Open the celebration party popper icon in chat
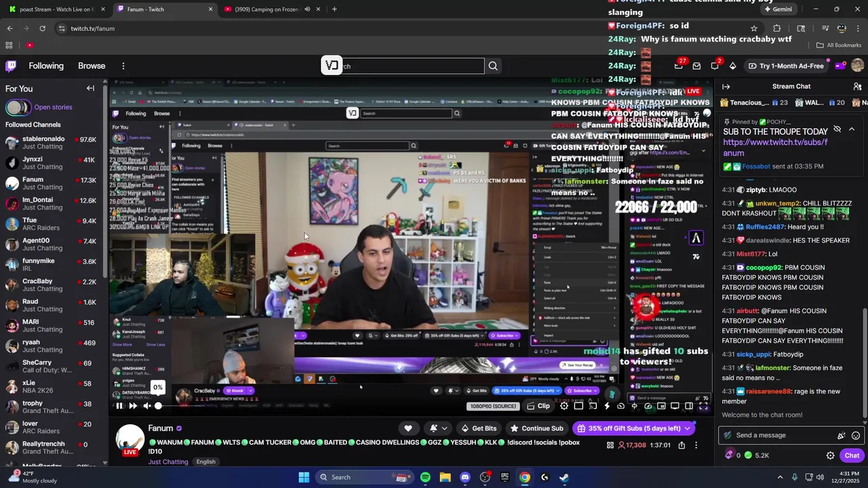The width and height of the screenshot is (868, 488). (842, 436)
